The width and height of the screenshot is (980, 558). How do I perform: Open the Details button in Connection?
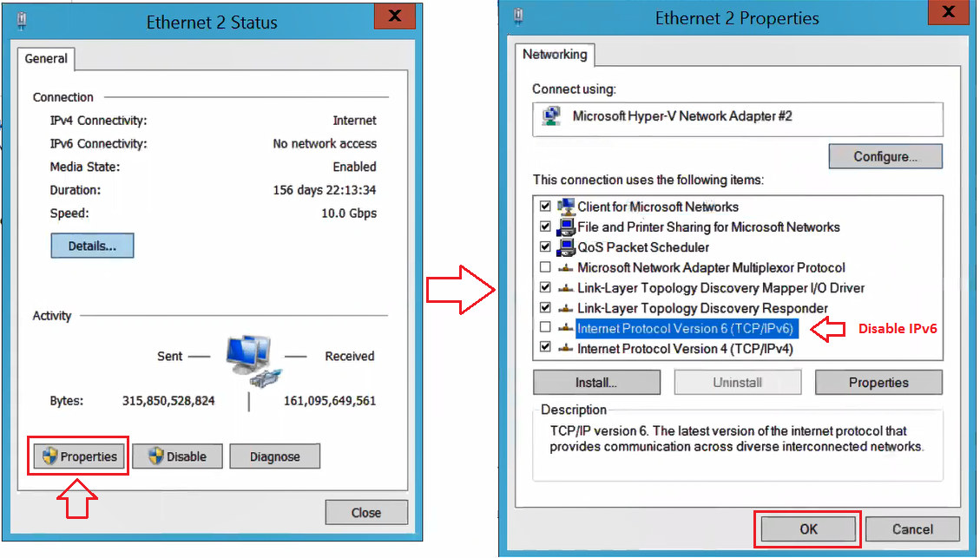tap(93, 246)
